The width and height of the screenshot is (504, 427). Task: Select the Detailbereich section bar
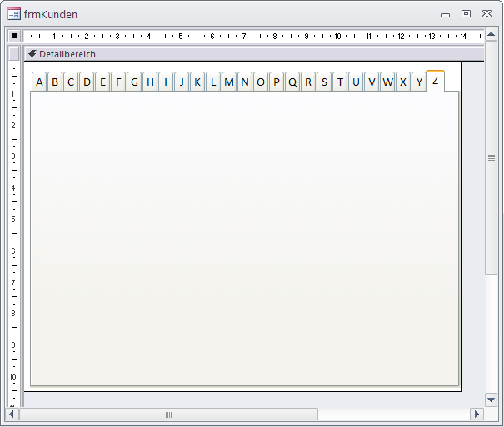tap(254, 54)
